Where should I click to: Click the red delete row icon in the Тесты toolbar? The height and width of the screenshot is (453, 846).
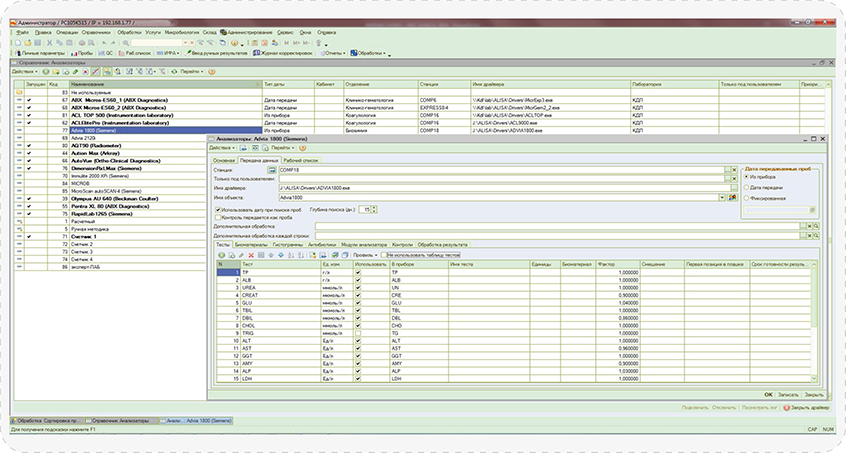[x=251, y=255]
